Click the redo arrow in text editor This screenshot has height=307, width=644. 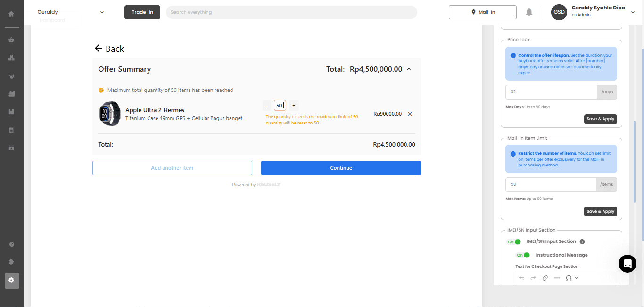[533, 278]
